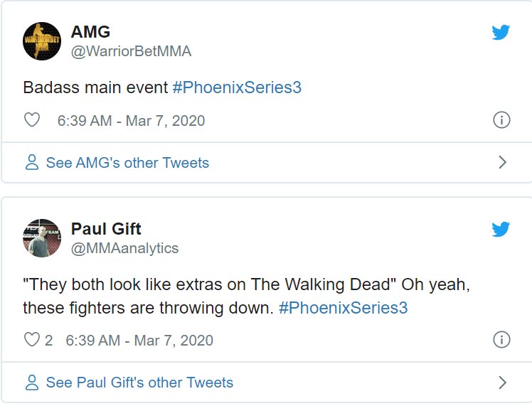Like Paul Gift's tweet with heart icon
The width and height of the screenshot is (532, 406).
tap(32, 340)
